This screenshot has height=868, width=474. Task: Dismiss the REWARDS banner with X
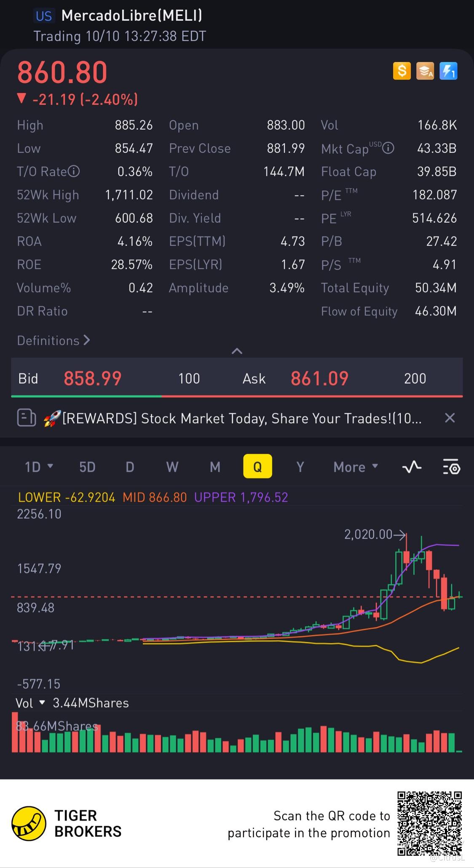click(x=450, y=418)
